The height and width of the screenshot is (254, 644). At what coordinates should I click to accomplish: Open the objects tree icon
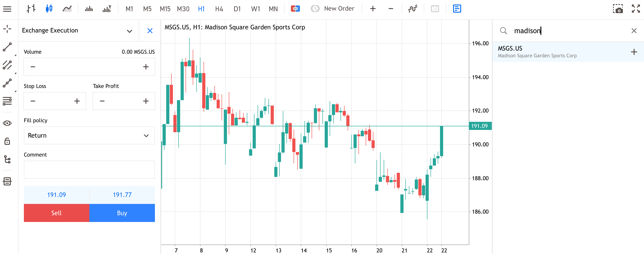[7, 159]
